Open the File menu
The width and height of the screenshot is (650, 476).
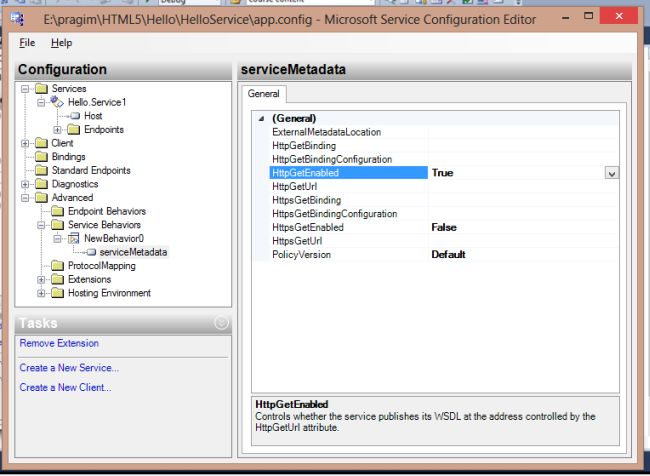(27, 43)
